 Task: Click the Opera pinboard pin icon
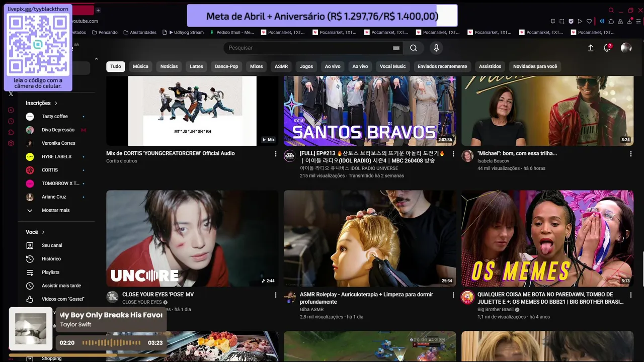point(553,21)
